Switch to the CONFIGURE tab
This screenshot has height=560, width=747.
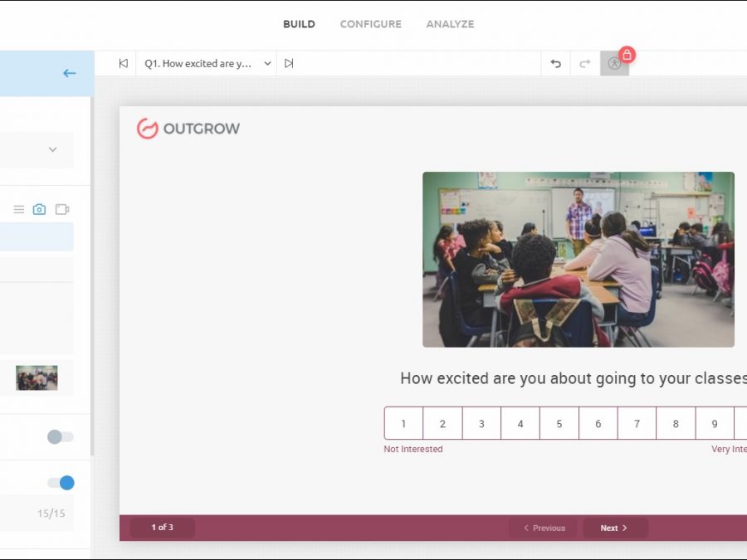pyautogui.click(x=370, y=24)
